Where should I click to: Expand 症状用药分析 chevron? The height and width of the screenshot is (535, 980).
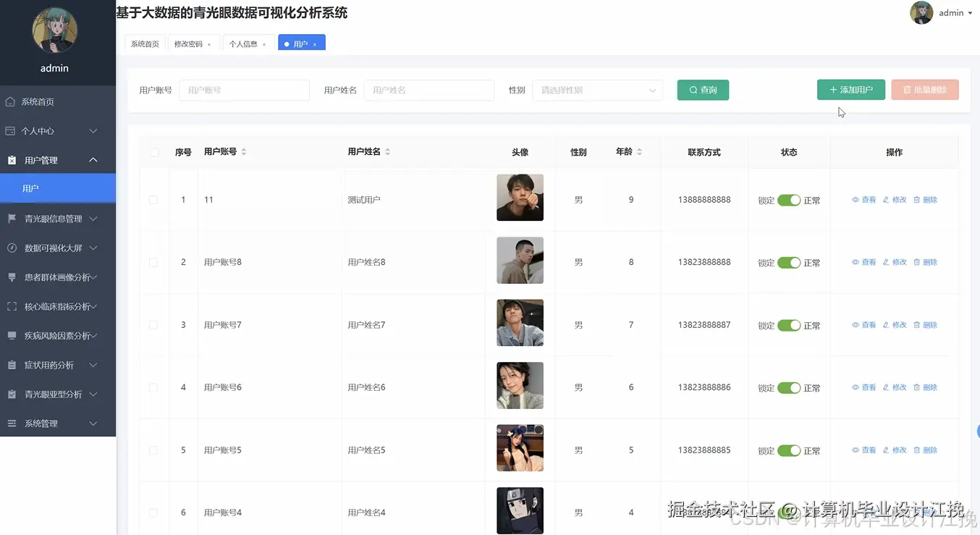[x=93, y=365]
